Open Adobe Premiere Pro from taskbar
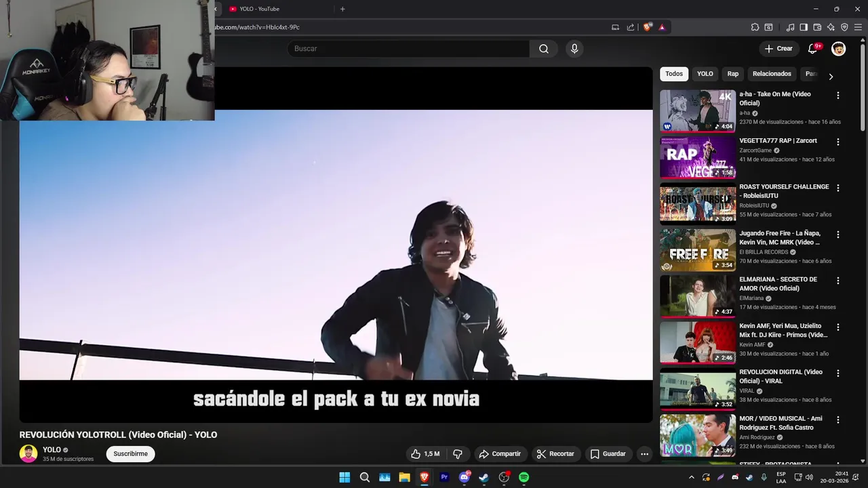The image size is (868, 488). (444, 477)
